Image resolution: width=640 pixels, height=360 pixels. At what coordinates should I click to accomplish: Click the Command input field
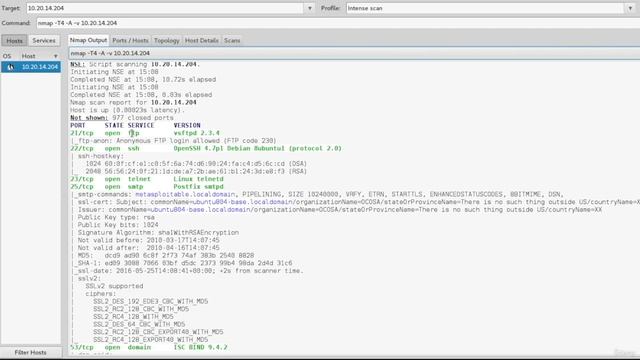coord(338,23)
